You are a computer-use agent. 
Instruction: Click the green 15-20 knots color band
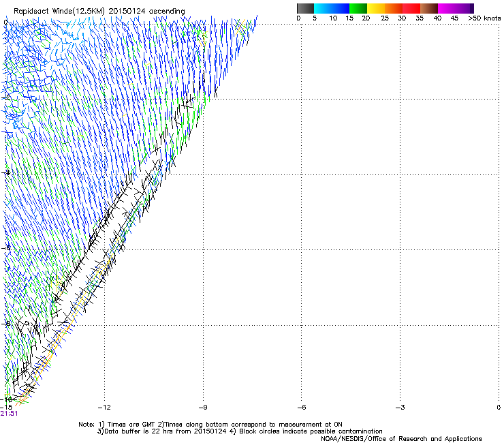pyautogui.click(x=358, y=8)
